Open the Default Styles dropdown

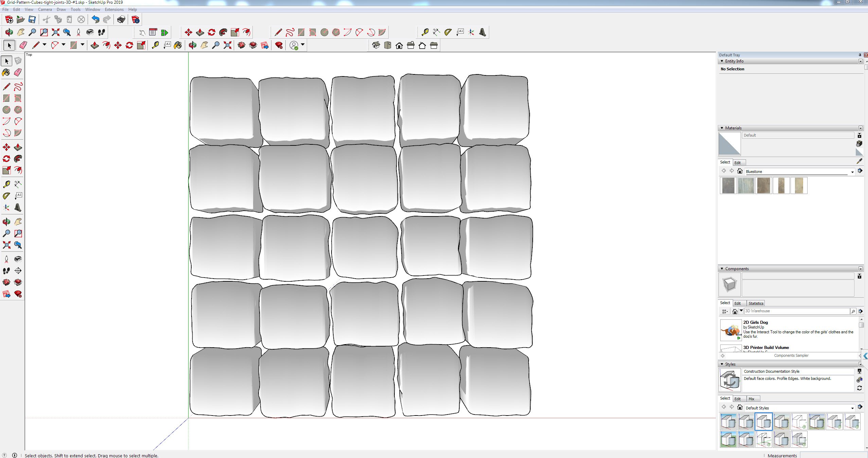(x=852, y=408)
